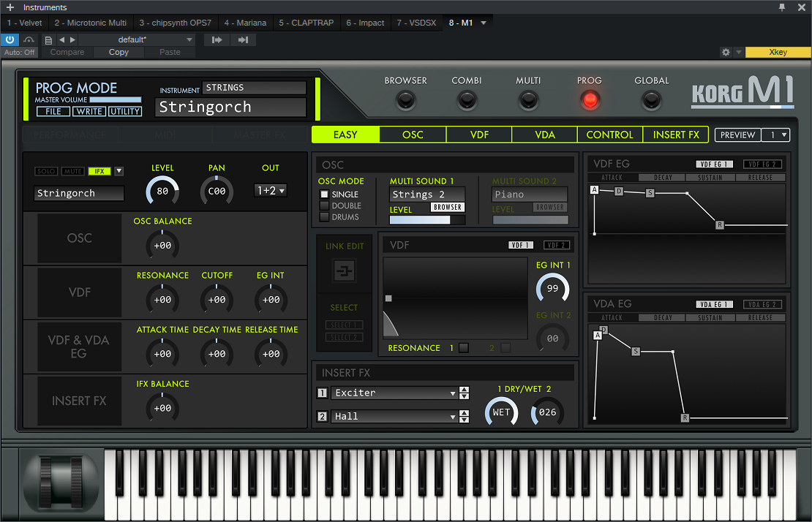Image resolution: width=812 pixels, height=522 pixels.
Task: Switch to the VDA tab
Action: [x=545, y=135]
